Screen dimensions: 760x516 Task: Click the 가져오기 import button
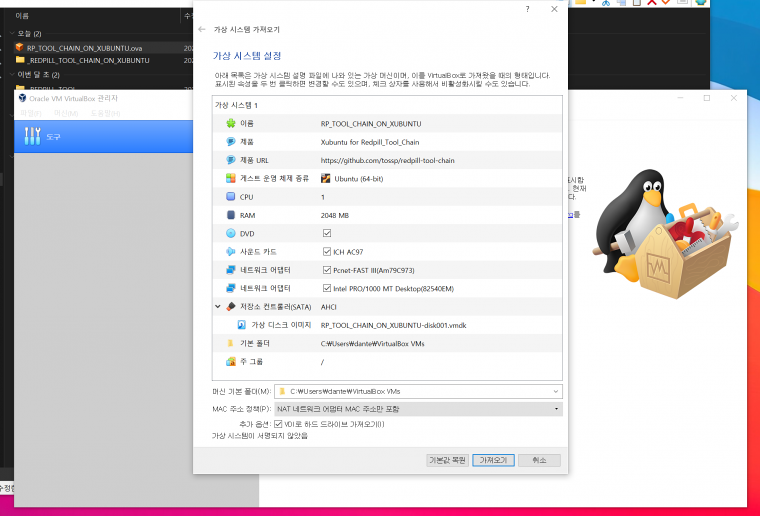[x=493, y=460]
